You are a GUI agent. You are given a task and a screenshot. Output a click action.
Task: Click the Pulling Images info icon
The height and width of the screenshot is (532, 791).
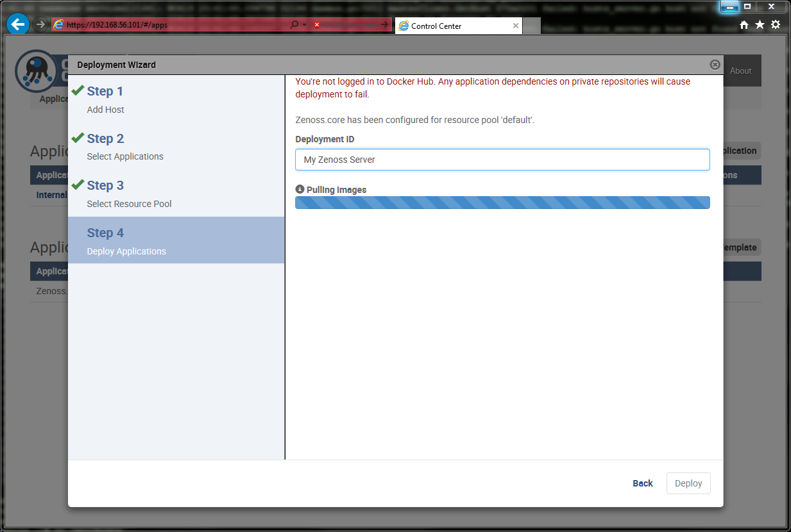coord(300,190)
